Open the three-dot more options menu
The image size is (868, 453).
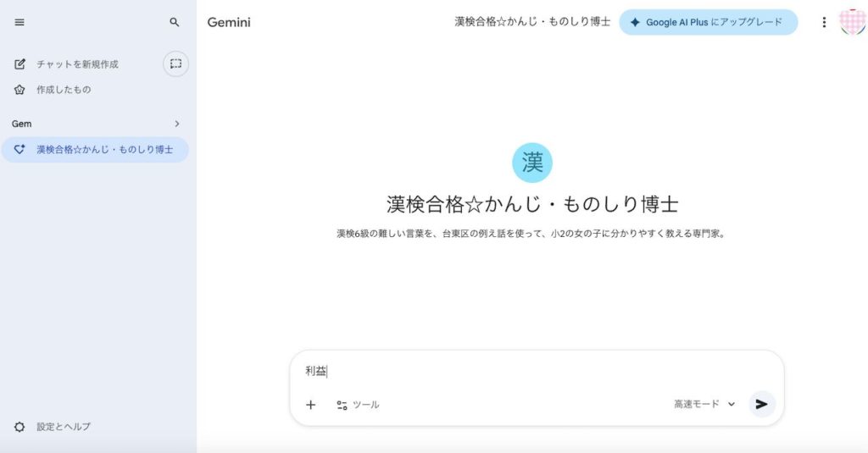pos(823,23)
